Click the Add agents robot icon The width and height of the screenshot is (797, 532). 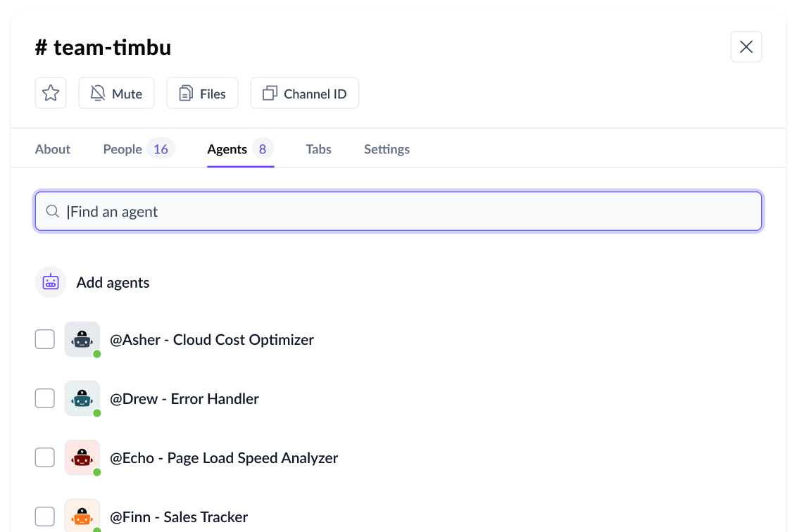coord(51,282)
